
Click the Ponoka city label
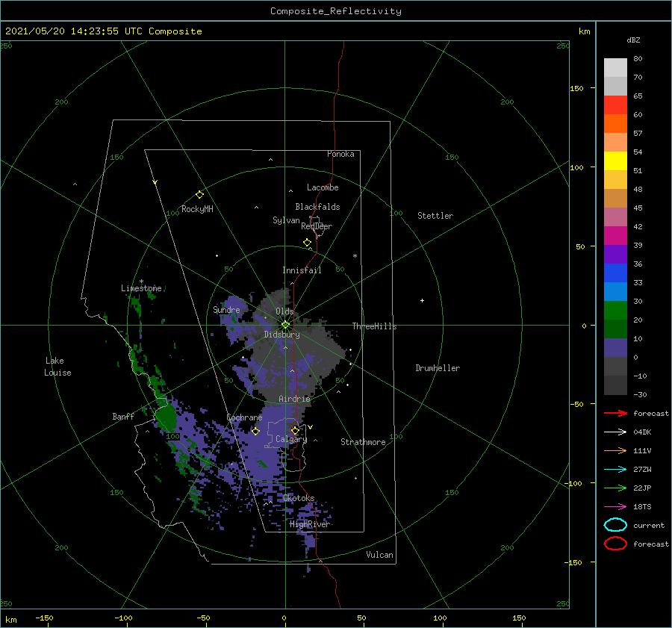[x=340, y=154]
